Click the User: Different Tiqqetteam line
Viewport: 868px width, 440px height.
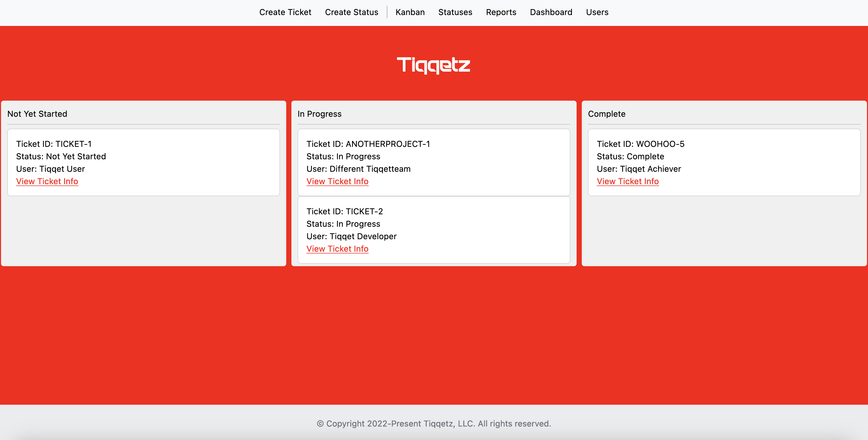pyautogui.click(x=359, y=169)
